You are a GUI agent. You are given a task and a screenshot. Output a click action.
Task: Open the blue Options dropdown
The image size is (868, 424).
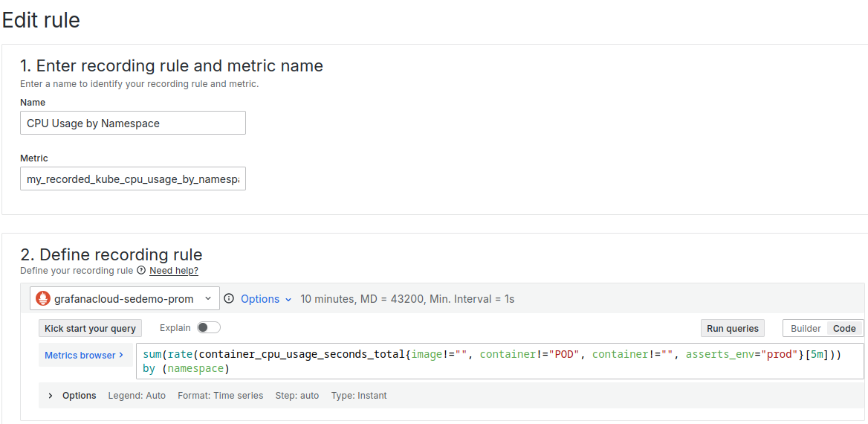[x=266, y=299]
